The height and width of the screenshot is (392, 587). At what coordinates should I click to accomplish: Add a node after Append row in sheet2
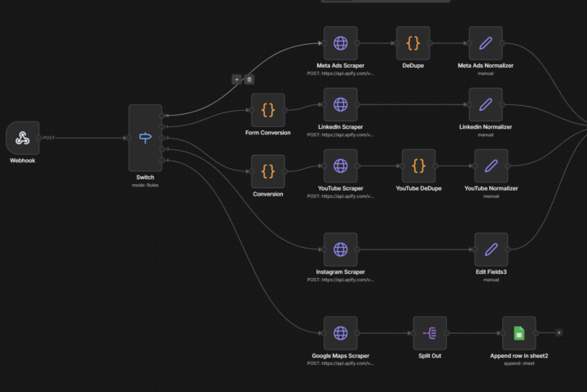tap(558, 333)
